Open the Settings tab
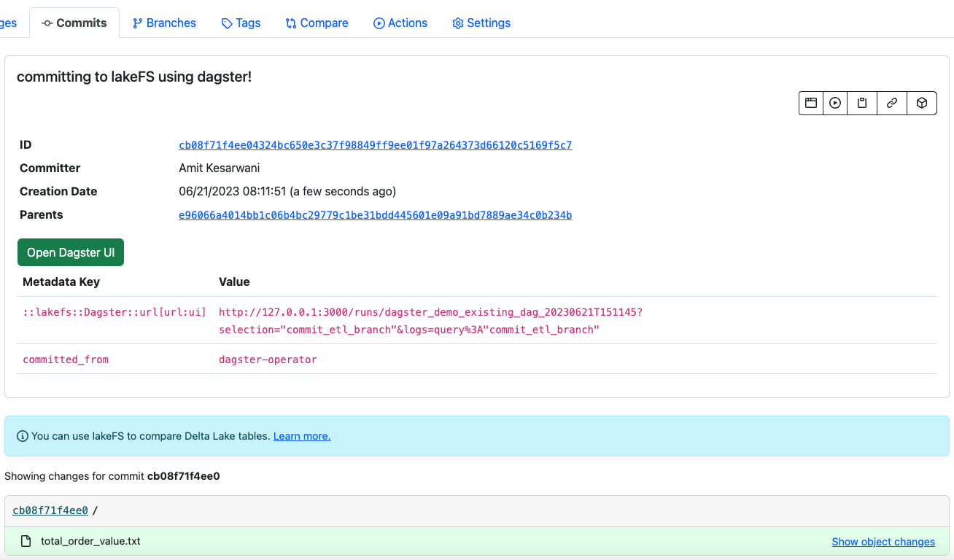 pyautogui.click(x=481, y=23)
